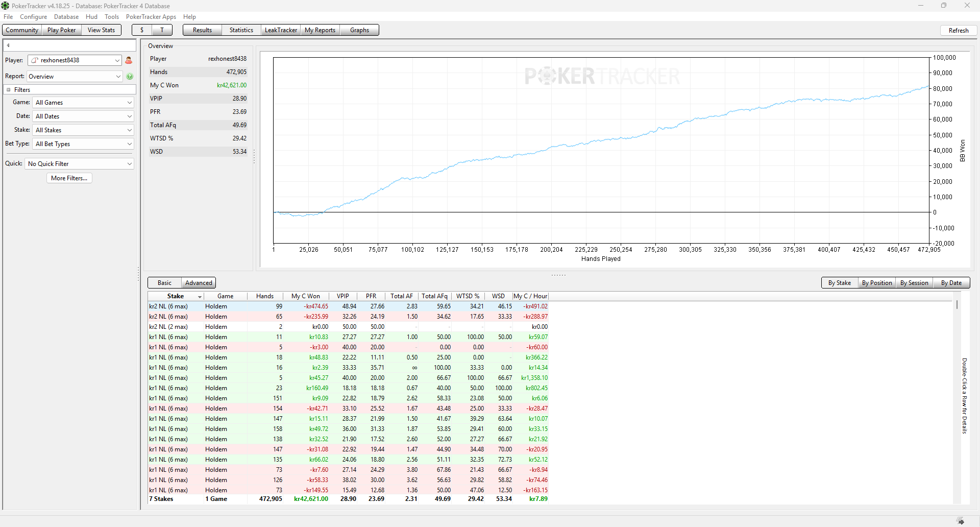
Task: Click the PokerTracker chip icon in title bar
Action: tap(5, 6)
